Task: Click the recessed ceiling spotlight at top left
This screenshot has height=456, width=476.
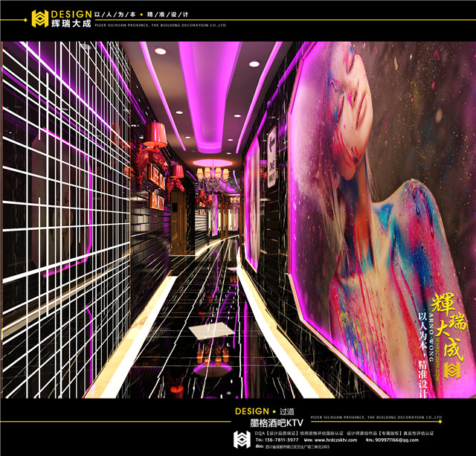Action: coord(160,51)
